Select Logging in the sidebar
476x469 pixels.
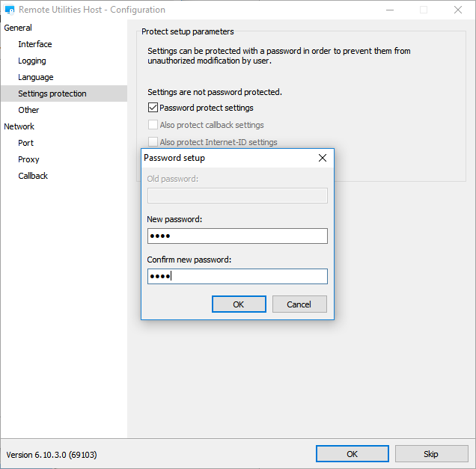pyautogui.click(x=32, y=61)
